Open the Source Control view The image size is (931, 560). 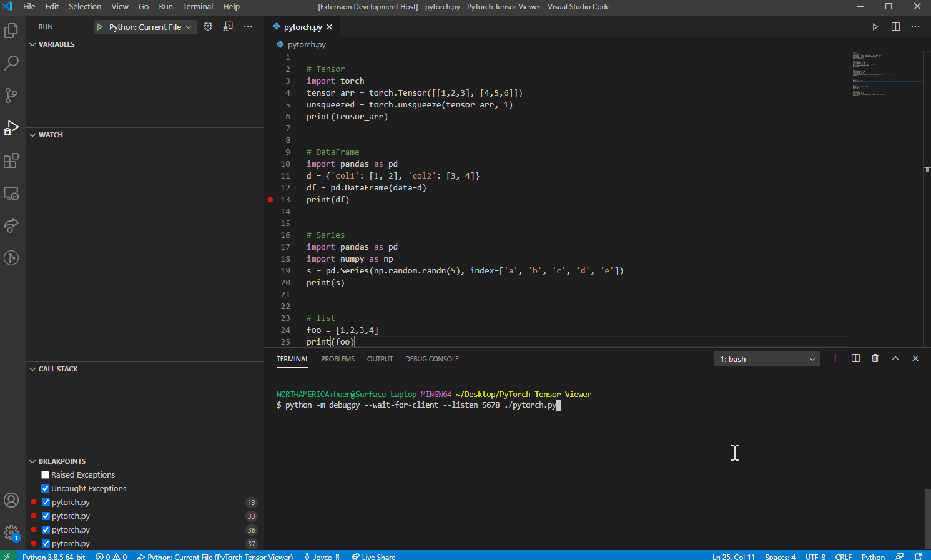(11, 95)
